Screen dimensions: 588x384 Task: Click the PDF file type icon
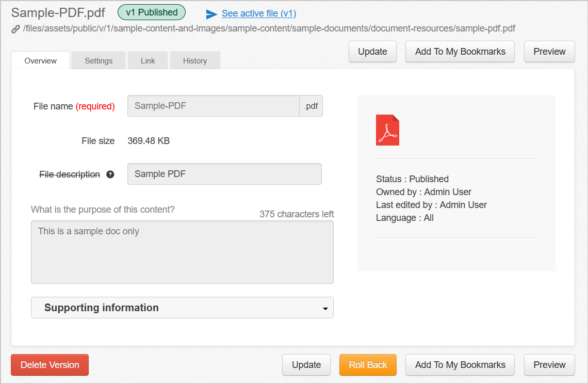(387, 130)
